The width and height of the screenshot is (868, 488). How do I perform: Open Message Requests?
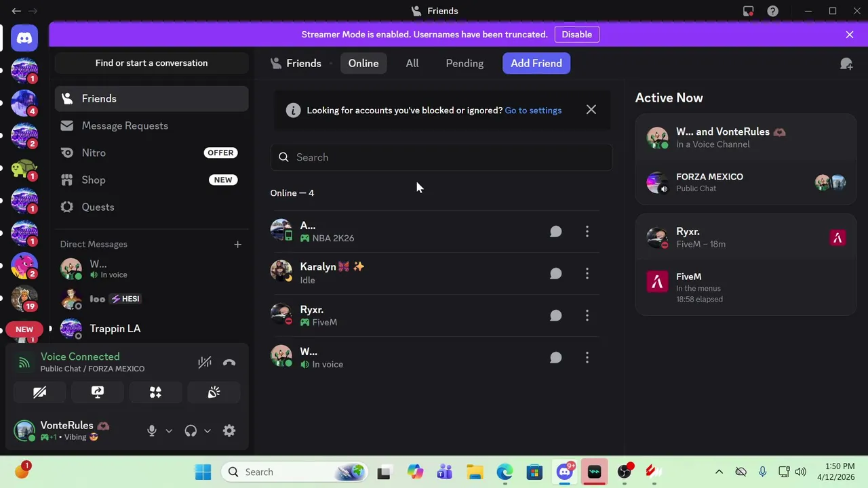pos(152,126)
